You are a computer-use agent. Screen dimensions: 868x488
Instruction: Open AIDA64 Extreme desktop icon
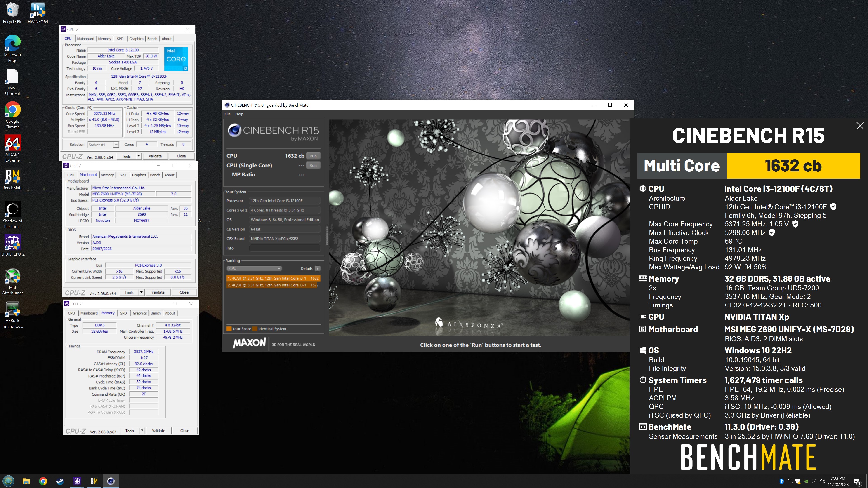point(12,148)
